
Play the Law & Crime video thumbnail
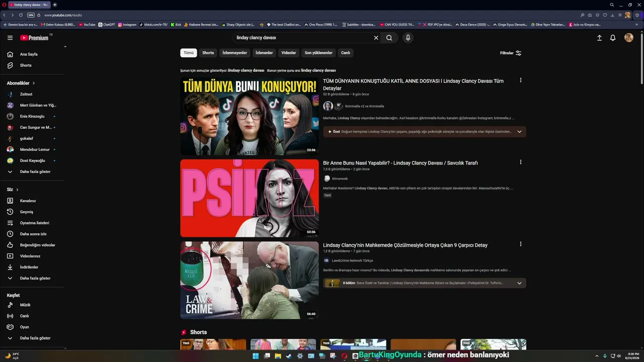coord(250,280)
